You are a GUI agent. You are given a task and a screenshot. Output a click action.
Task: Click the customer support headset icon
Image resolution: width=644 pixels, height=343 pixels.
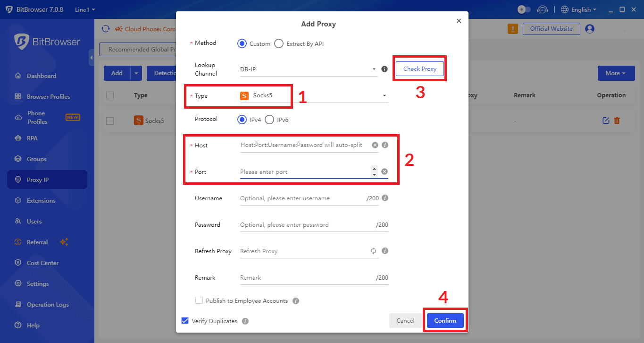point(543,9)
